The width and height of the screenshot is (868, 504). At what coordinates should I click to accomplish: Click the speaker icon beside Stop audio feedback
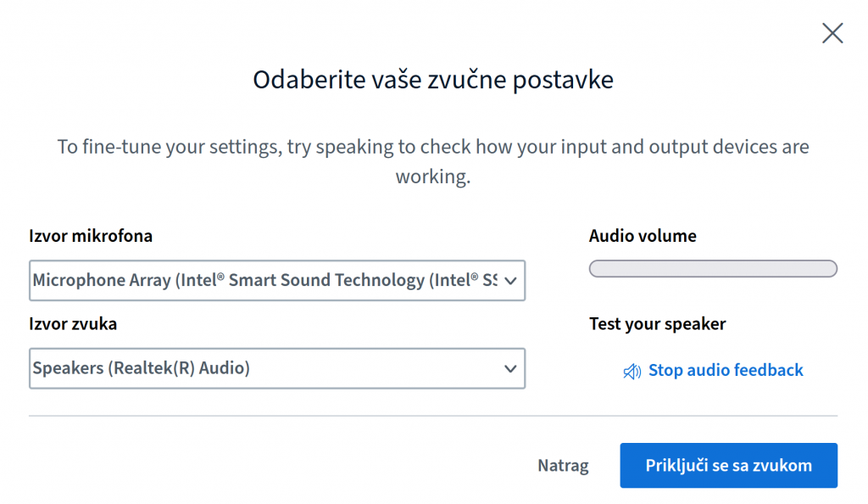[x=632, y=371]
